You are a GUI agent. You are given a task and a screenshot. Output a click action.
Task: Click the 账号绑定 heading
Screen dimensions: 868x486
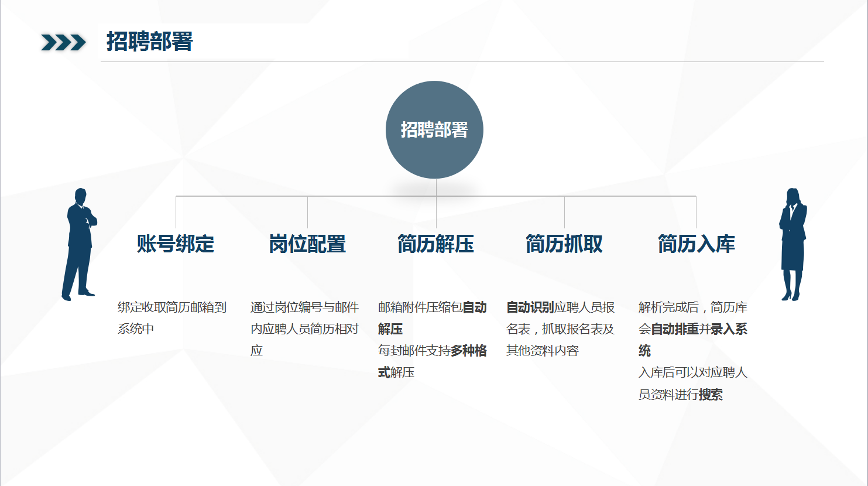[x=176, y=244]
